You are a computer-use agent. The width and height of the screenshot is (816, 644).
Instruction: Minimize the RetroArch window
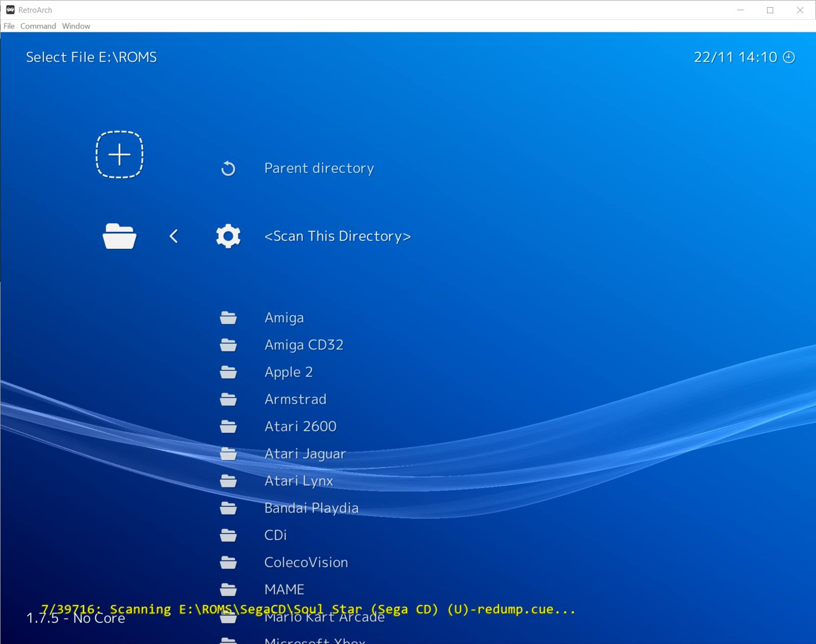click(x=741, y=10)
